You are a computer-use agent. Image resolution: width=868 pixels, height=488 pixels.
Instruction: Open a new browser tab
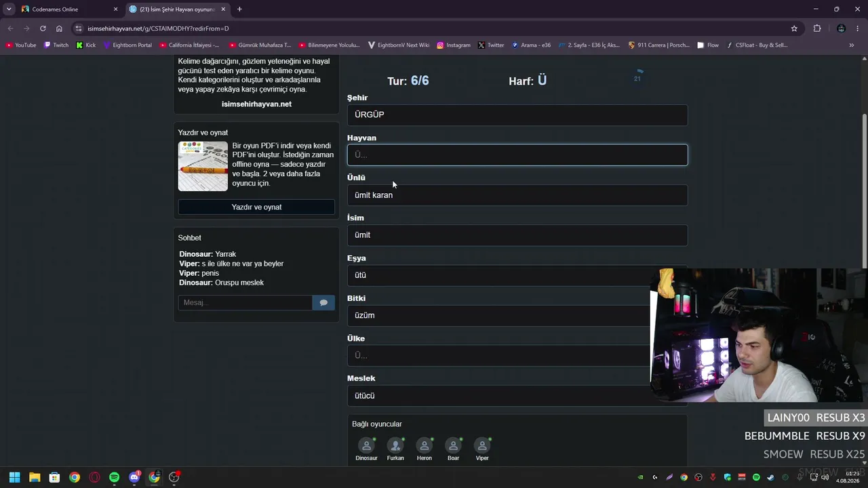pos(239,9)
